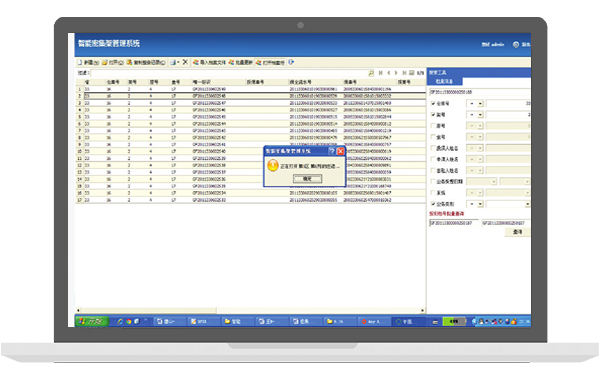Click the New document toolbar icon
Screen dimensions: 600x376
tap(80, 62)
